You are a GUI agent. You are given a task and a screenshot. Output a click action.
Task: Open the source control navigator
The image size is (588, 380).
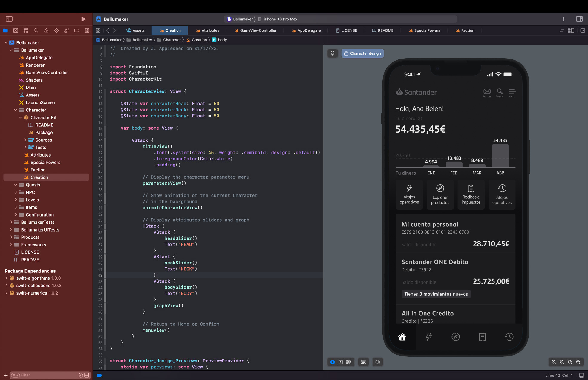coord(16,30)
